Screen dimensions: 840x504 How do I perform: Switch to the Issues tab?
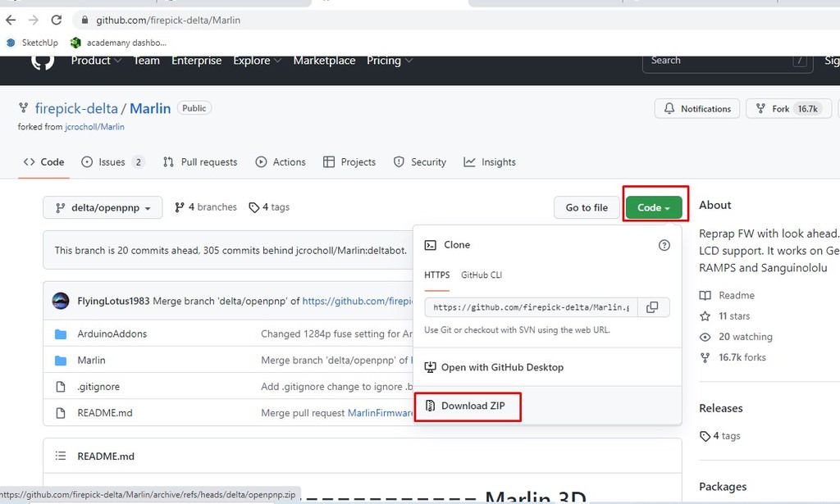click(x=112, y=161)
